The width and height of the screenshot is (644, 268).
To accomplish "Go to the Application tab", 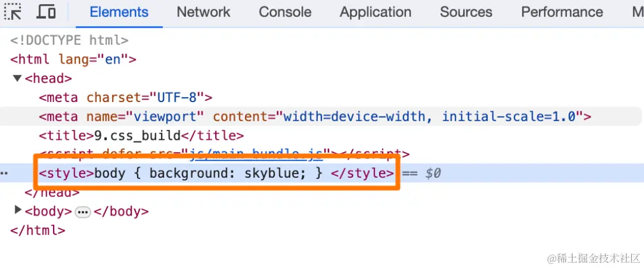I will [375, 12].
